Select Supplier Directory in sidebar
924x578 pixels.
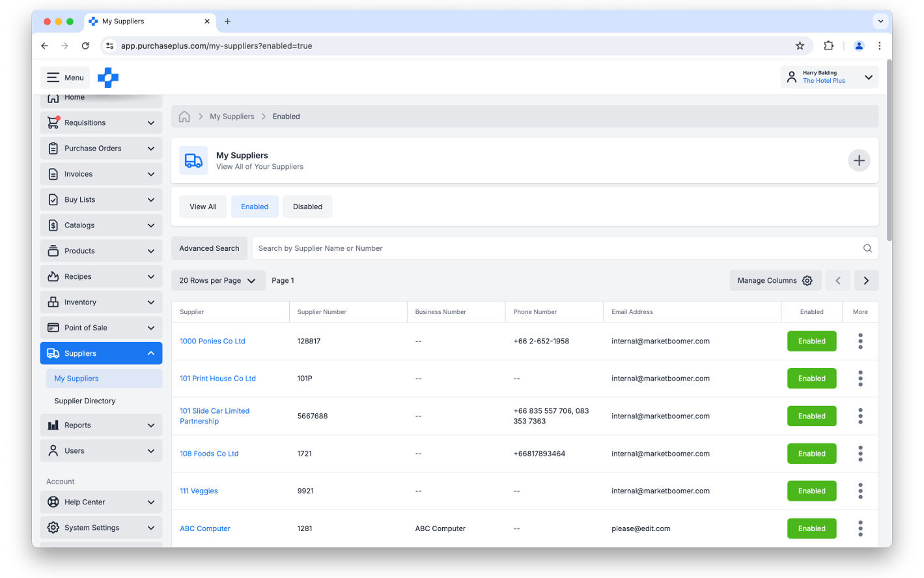(x=85, y=401)
